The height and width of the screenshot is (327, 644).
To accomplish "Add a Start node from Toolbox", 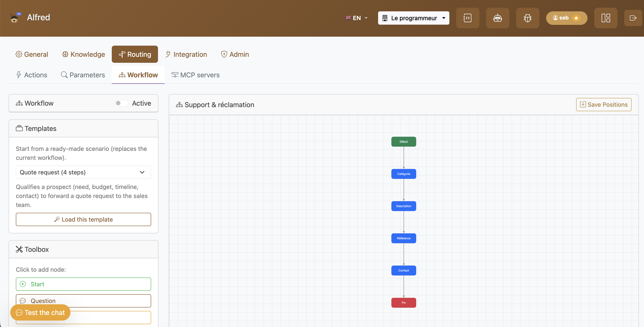I will 83,284.
